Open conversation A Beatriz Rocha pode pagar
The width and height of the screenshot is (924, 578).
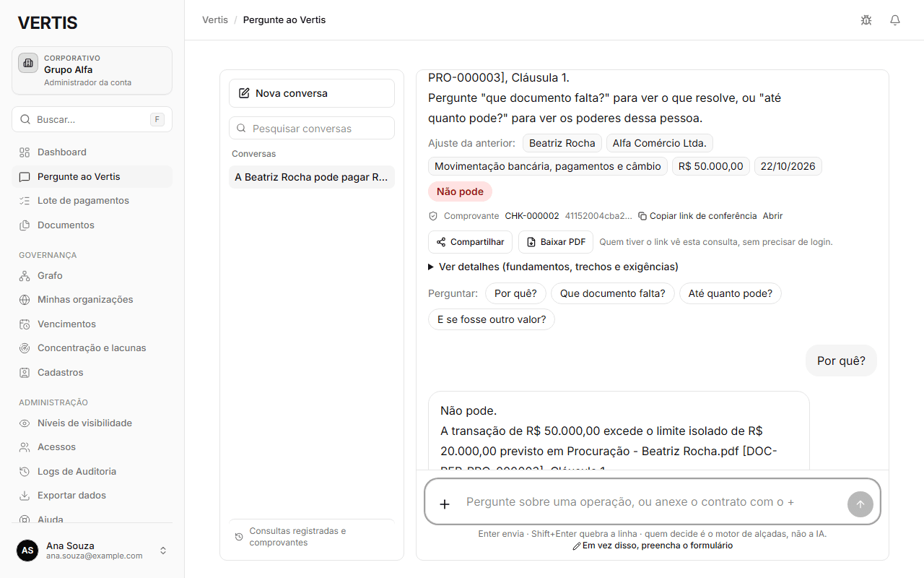pos(312,177)
